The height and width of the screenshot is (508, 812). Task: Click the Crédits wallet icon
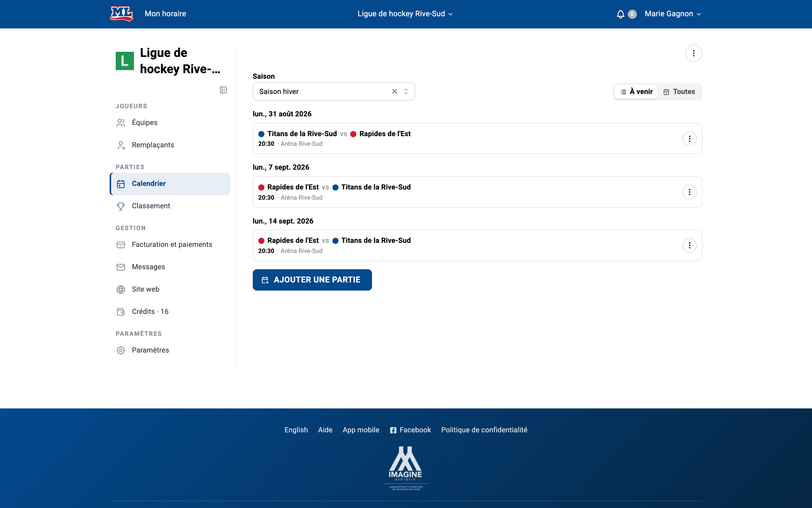coord(121,312)
